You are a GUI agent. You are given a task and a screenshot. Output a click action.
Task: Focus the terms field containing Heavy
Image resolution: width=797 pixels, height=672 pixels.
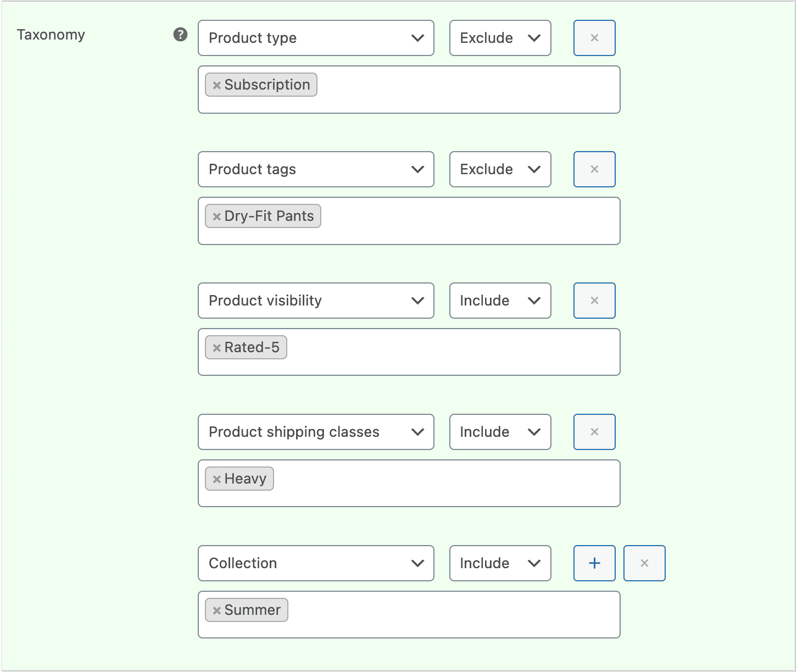point(409,484)
